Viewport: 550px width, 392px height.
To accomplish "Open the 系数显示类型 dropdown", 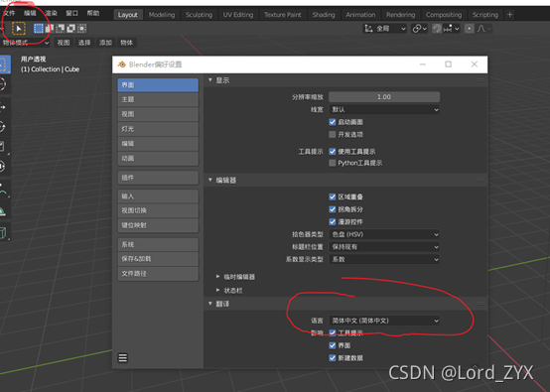I will click(384, 259).
